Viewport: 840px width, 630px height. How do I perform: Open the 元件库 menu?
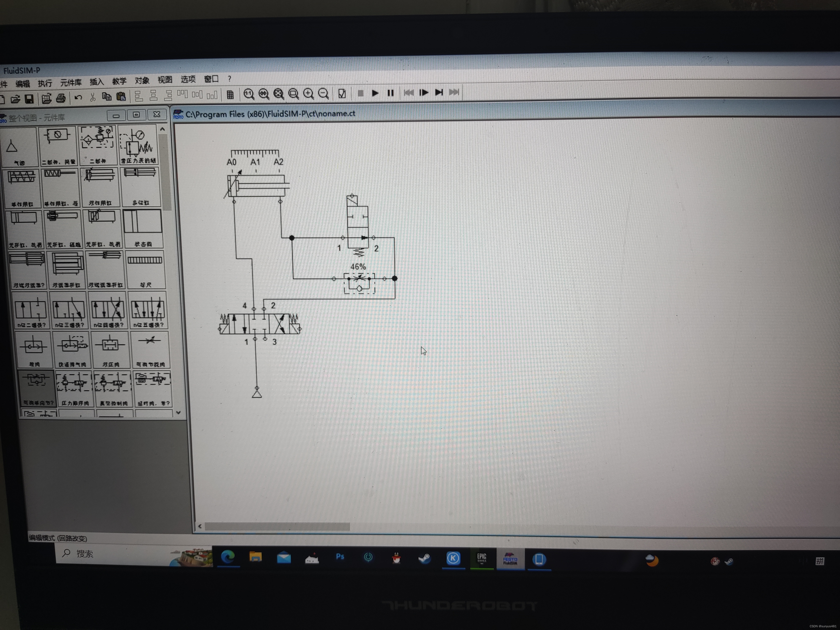[71, 82]
